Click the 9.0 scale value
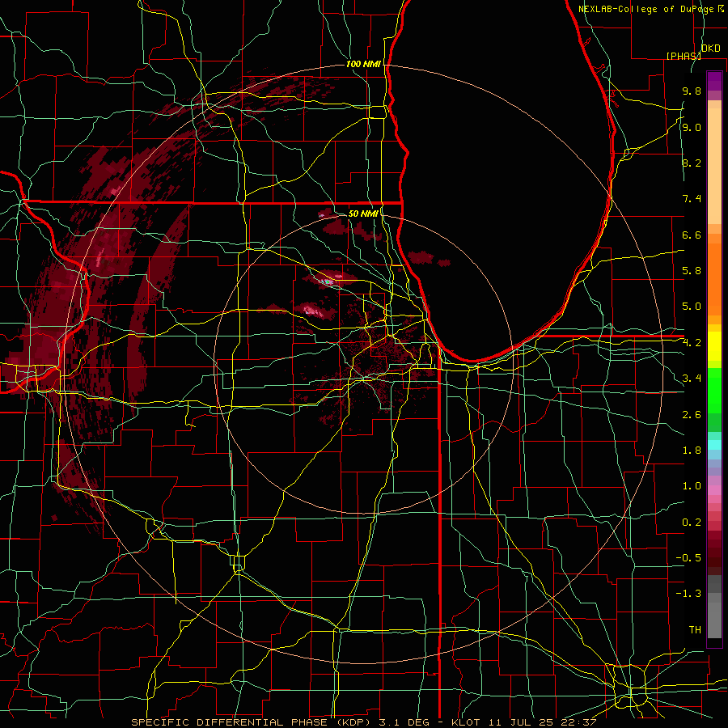This screenshot has width=728, height=728. point(692,127)
